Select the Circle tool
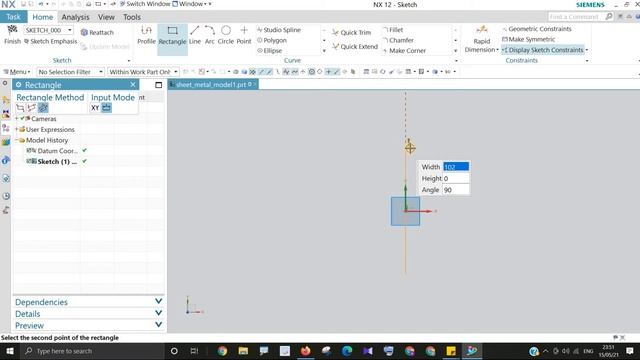The width and height of the screenshot is (640, 360). [226, 35]
